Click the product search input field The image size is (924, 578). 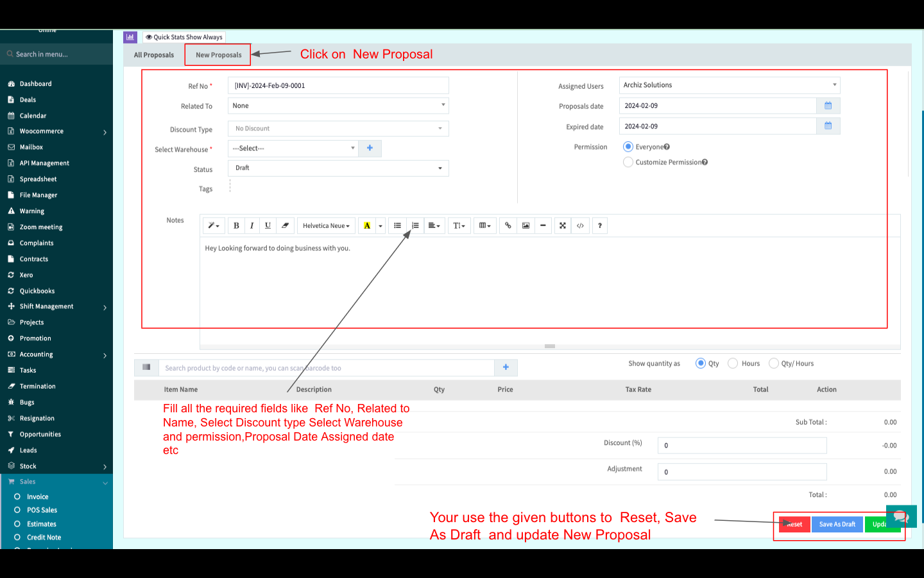tap(326, 368)
